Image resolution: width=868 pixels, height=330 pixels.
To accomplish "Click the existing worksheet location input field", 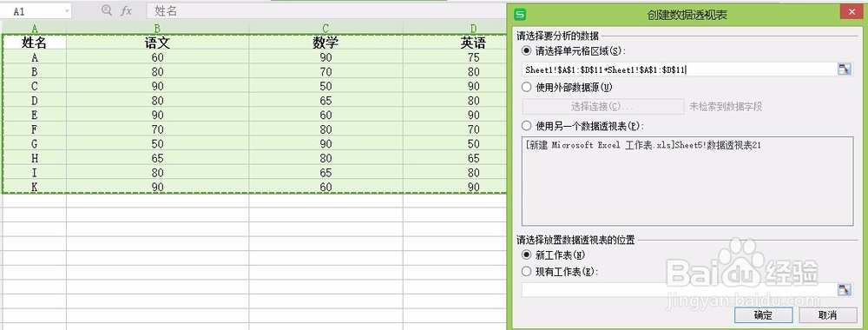I will (x=680, y=289).
